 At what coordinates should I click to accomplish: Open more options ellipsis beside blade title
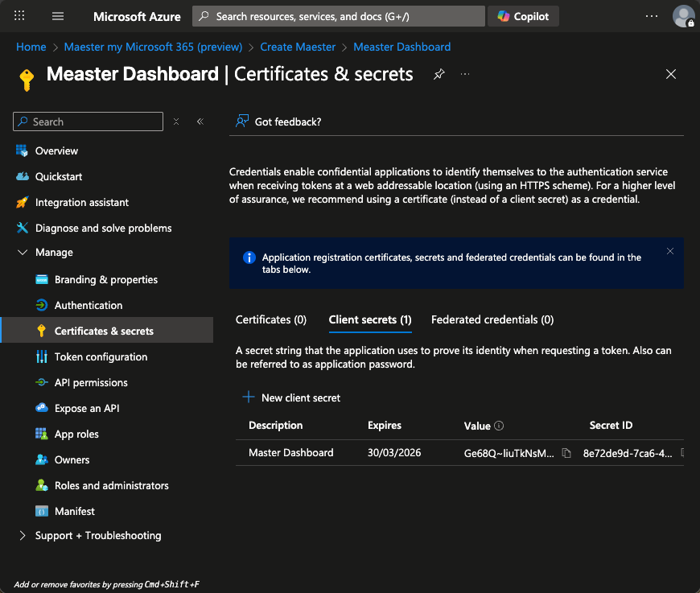point(465,74)
